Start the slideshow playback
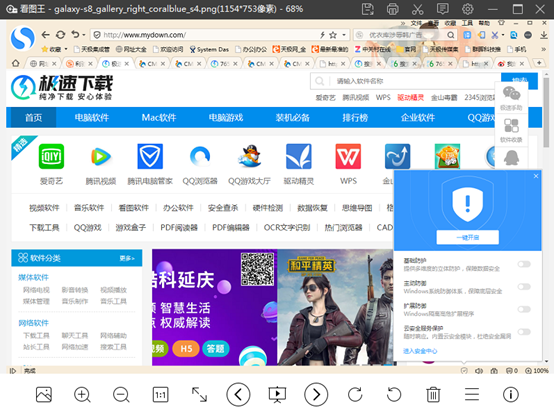554x414 pixels. pyautogui.click(x=277, y=394)
